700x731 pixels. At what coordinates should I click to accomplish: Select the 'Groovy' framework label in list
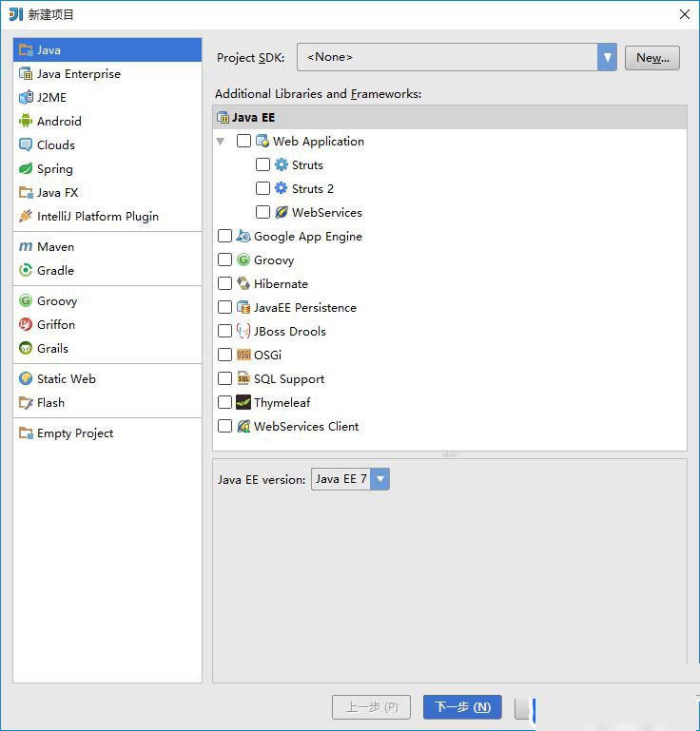click(x=274, y=260)
